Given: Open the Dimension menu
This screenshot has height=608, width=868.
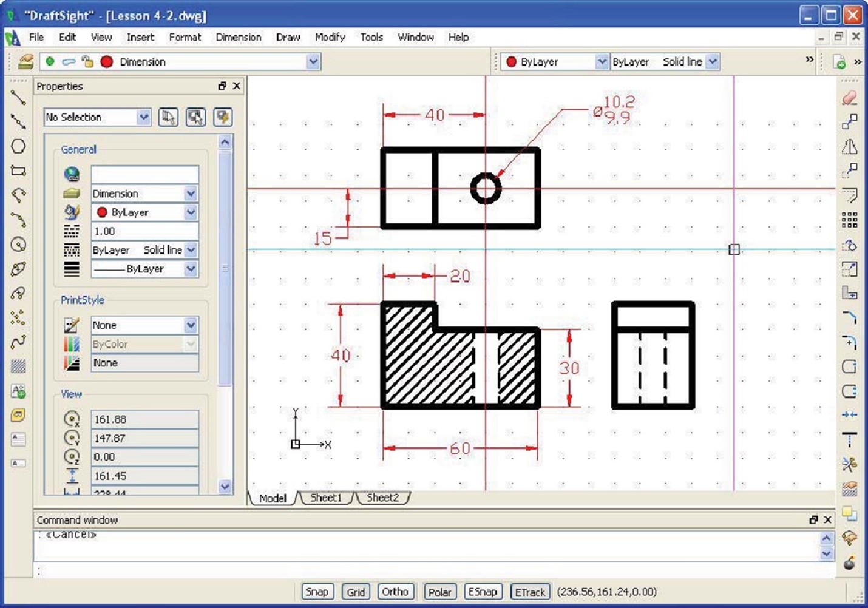Looking at the screenshot, I should (x=238, y=37).
